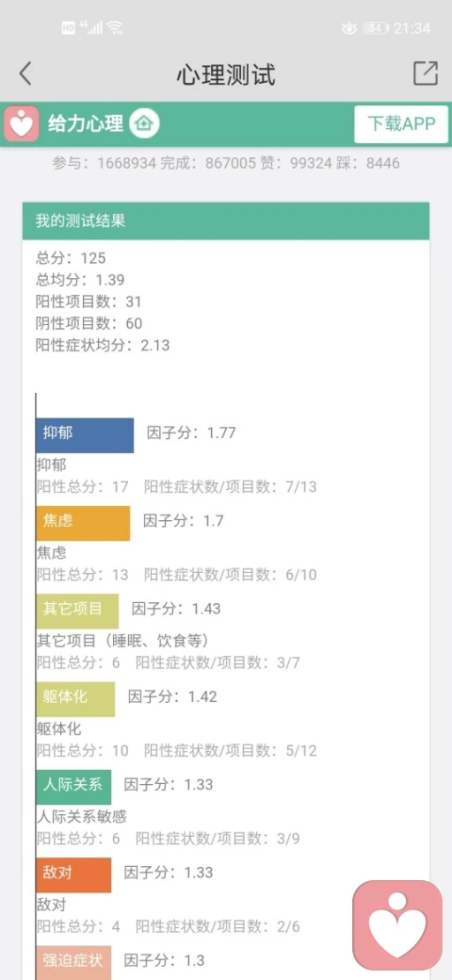Open the share icon at top right
Image resolution: width=452 pixels, height=980 pixels.
click(426, 73)
